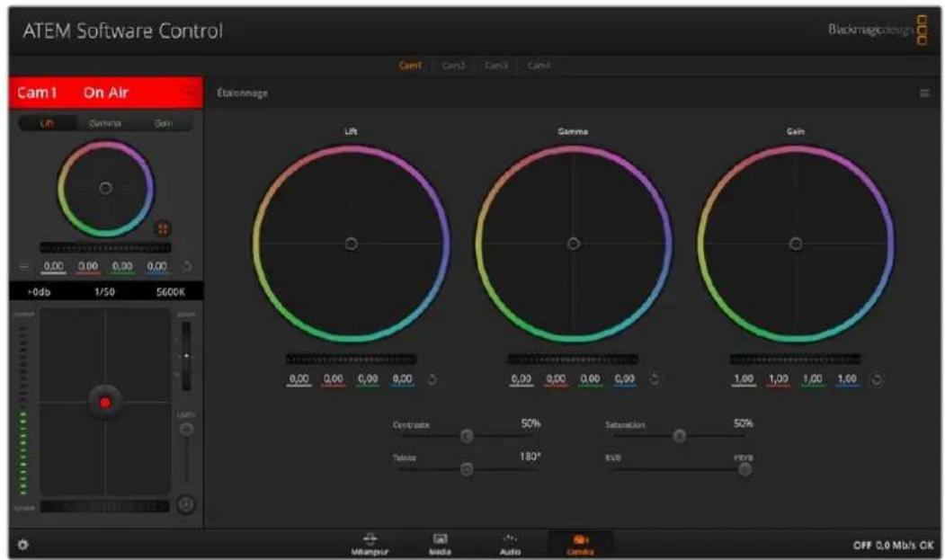Click the large Gain color wheel center
The width and height of the screenshot is (945, 560).
[796, 244]
